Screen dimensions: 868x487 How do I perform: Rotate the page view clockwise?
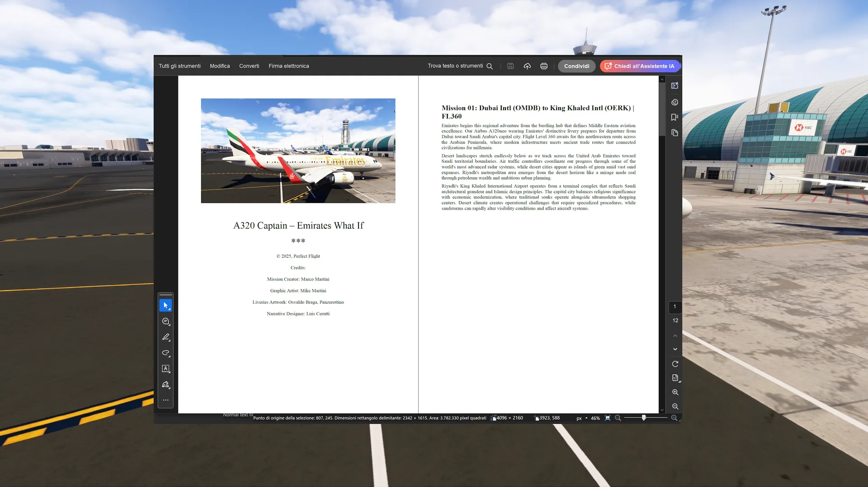(x=675, y=364)
